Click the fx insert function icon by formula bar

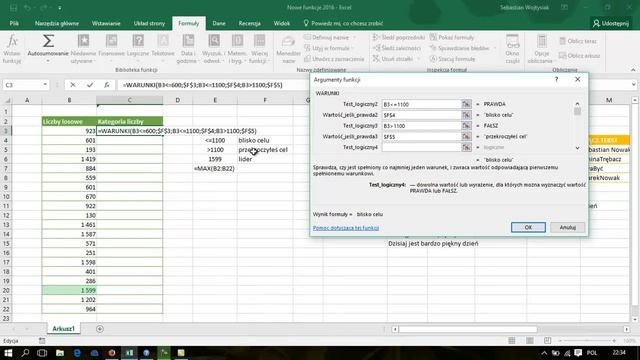(x=107, y=85)
